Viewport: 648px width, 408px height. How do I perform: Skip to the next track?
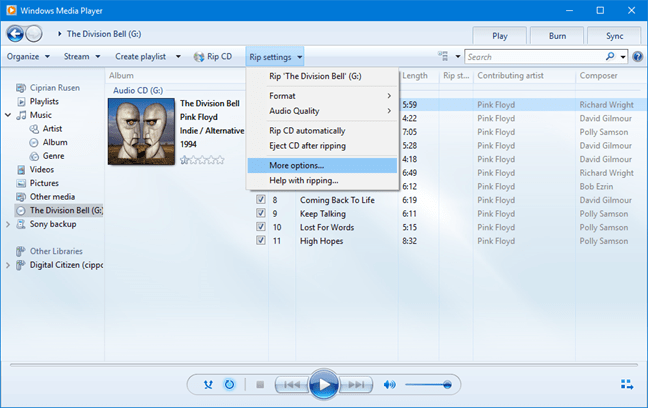coord(355,385)
